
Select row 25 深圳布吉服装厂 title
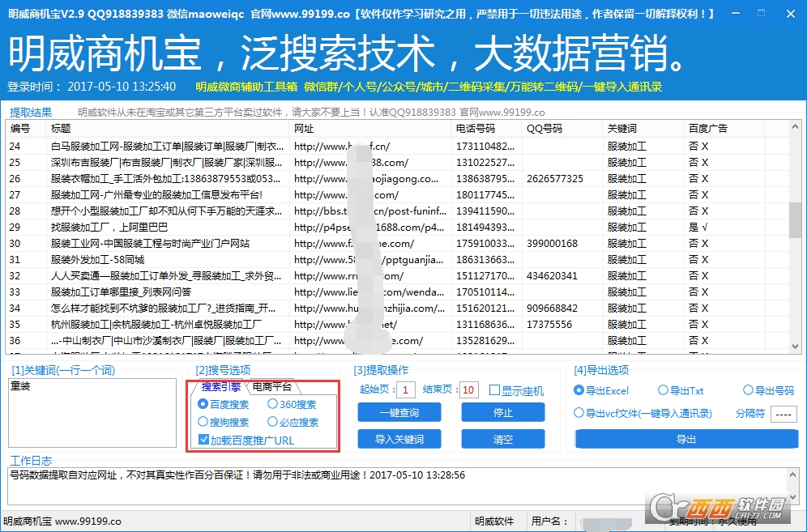point(166,163)
